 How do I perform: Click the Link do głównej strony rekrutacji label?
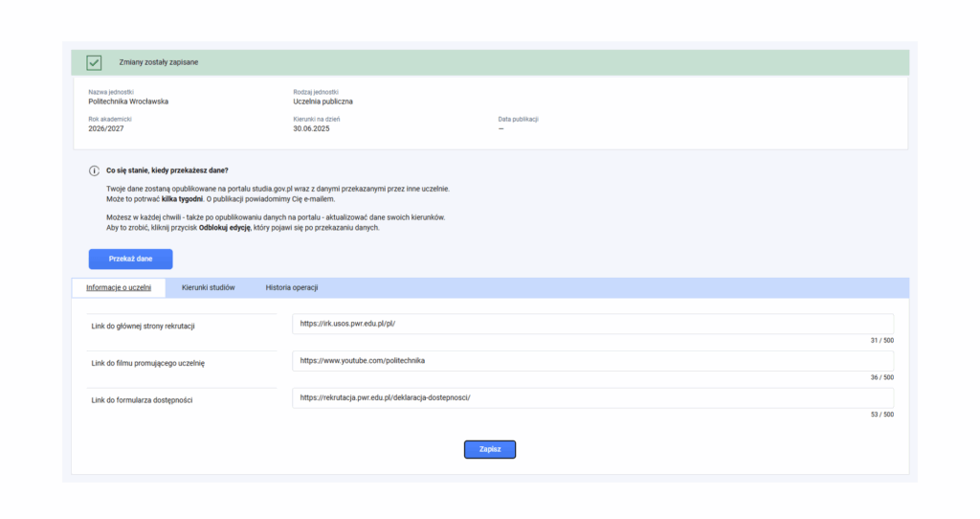pyautogui.click(x=144, y=327)
